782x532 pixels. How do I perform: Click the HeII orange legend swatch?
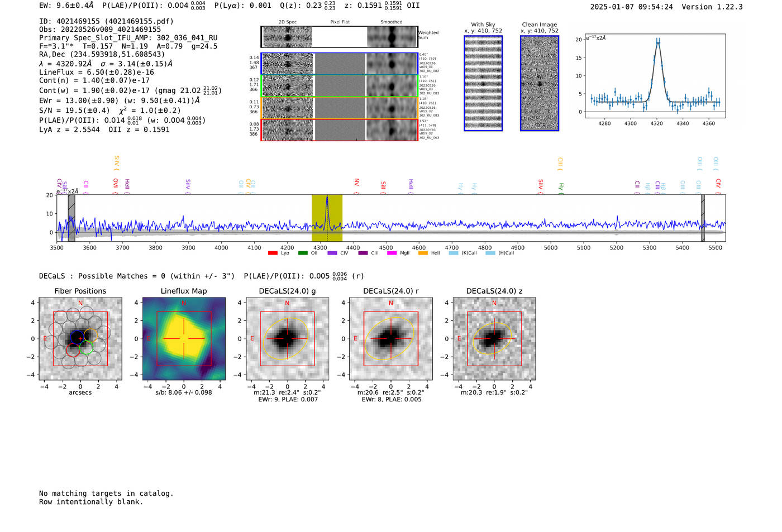click(423, 253)
